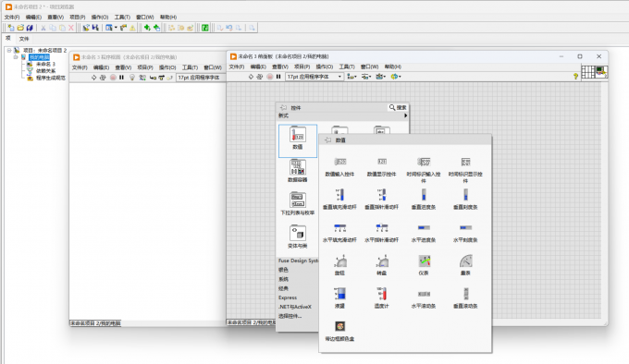This screenshot has width=629, height=364.
Task: Select the 数值输入控件 numeric control icon
Action: pyautogui.click(x=339, y=162)
